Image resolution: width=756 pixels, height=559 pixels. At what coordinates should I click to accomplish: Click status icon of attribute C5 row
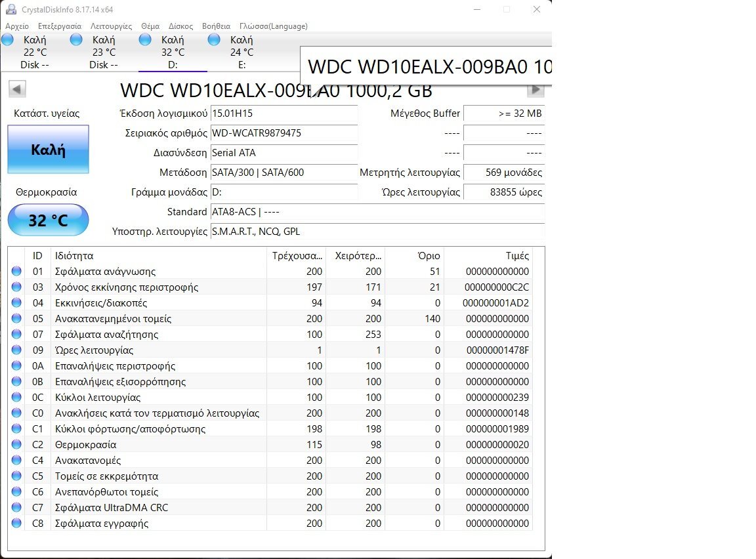click(x=16, y=476)
